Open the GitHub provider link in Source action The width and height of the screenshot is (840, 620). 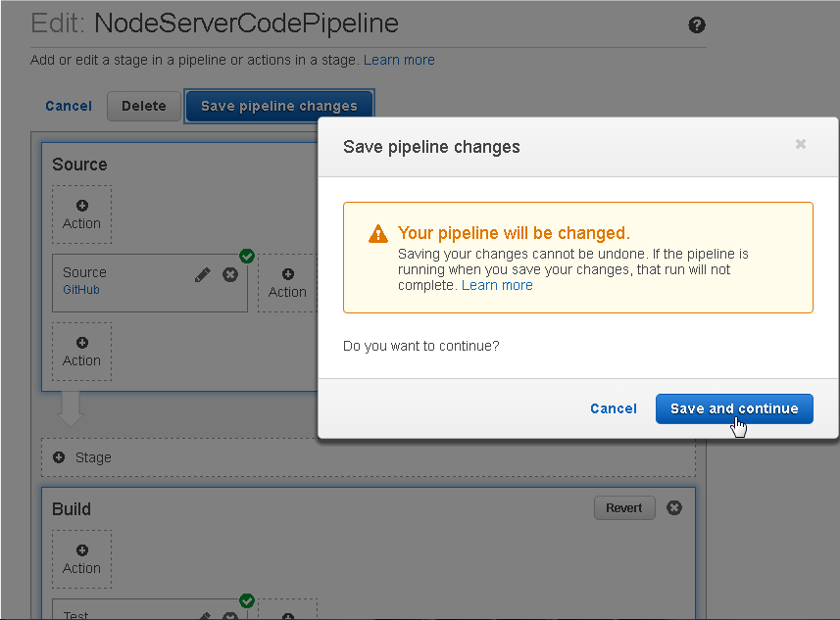coord(81,290)
